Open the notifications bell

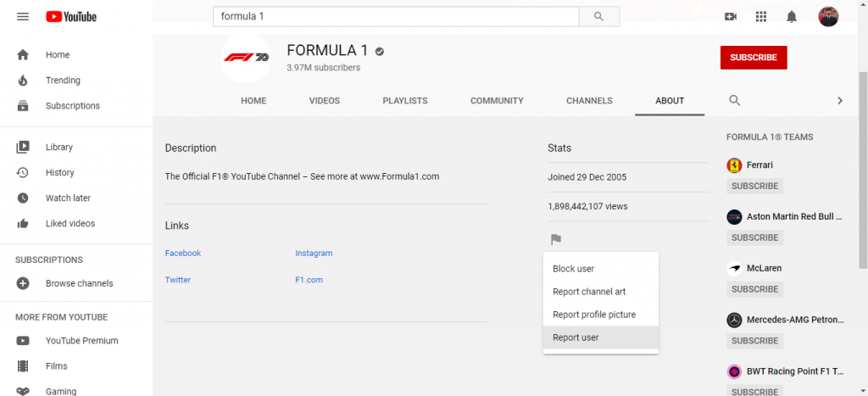[x=792, y=17]
